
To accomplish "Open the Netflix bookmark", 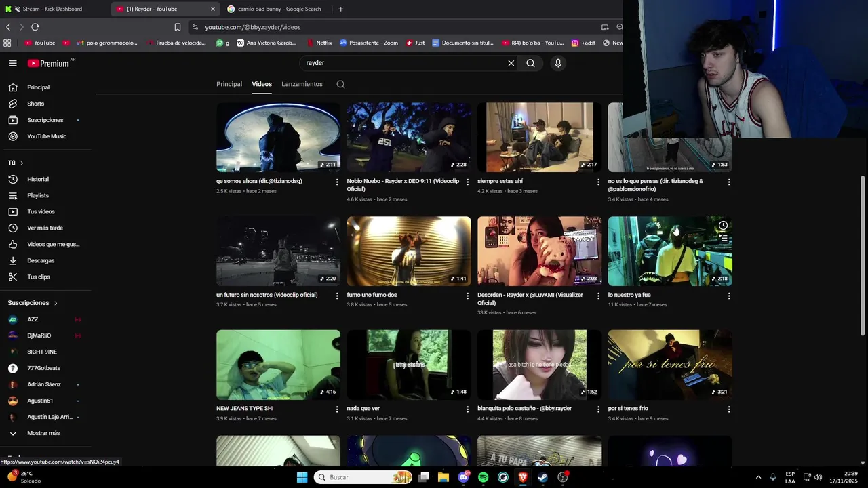I will point(319,43).
